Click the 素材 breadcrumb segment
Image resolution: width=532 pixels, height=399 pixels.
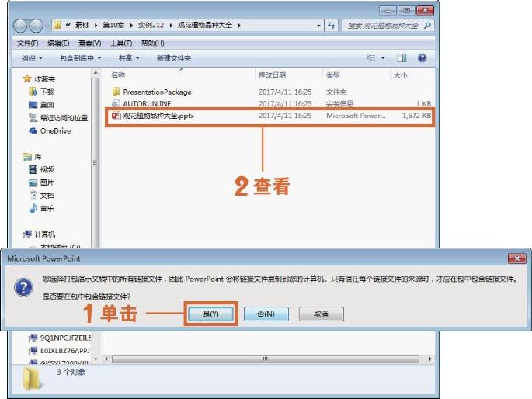pos(82,26)
